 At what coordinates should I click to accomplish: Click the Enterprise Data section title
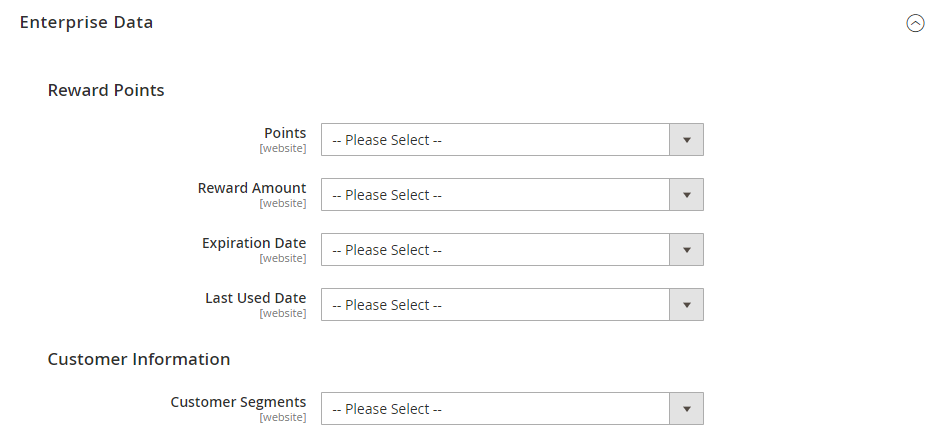(x=87, y=22)
